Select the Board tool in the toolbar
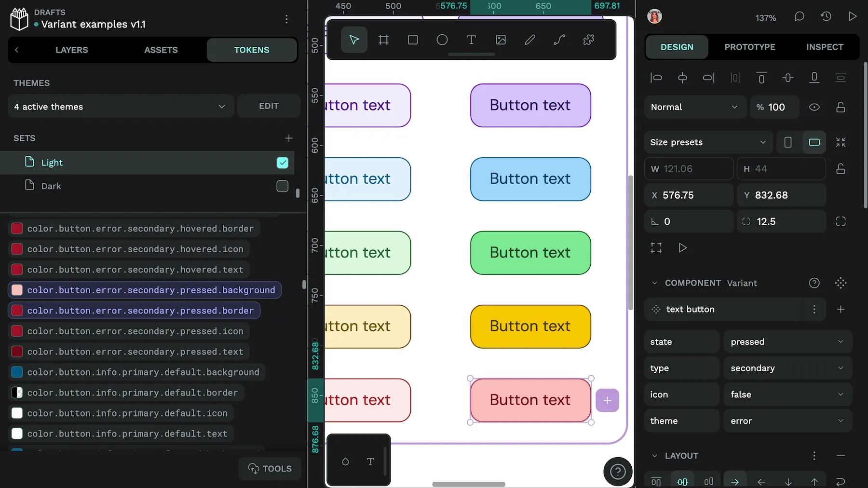The image size is (868, 488). pos(383,40)
